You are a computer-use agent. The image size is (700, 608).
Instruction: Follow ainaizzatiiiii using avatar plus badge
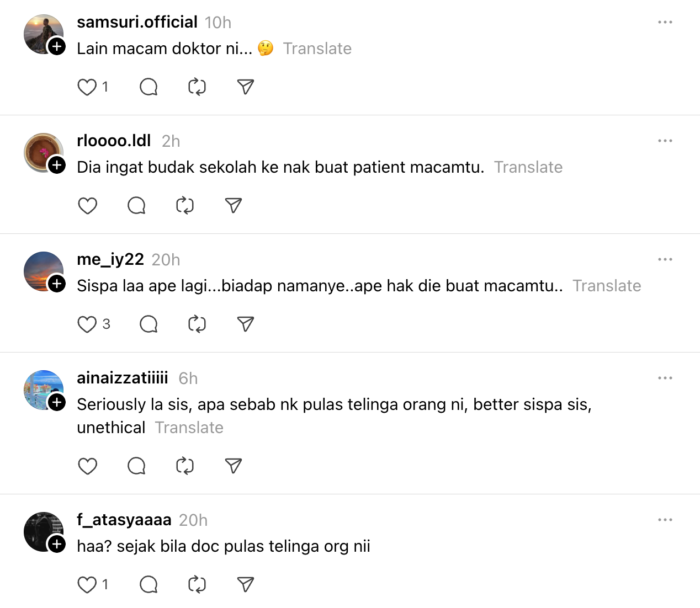tap(57, 402)
